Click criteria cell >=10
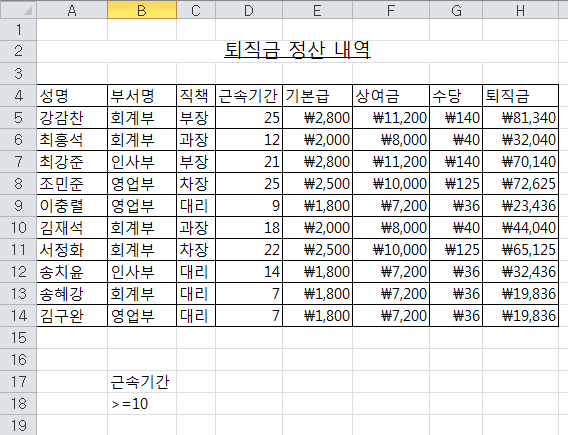This screenshot has height=435, width=568. tap(142, 403)
